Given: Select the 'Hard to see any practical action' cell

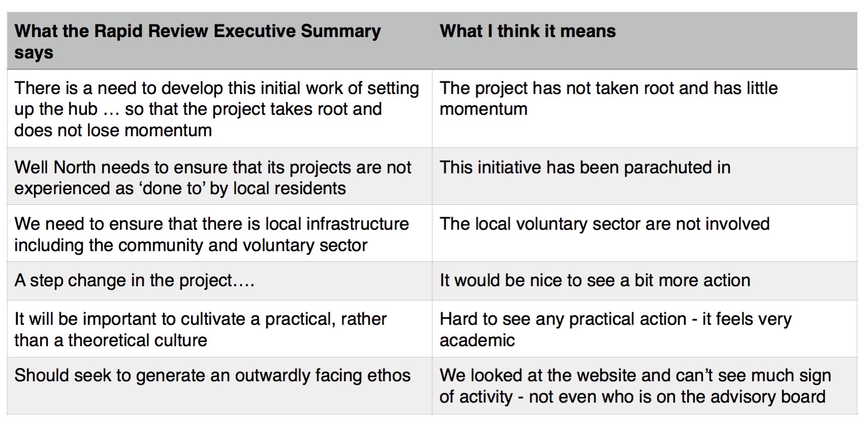Looking at the screenshot, I should [x=615, y=329].
